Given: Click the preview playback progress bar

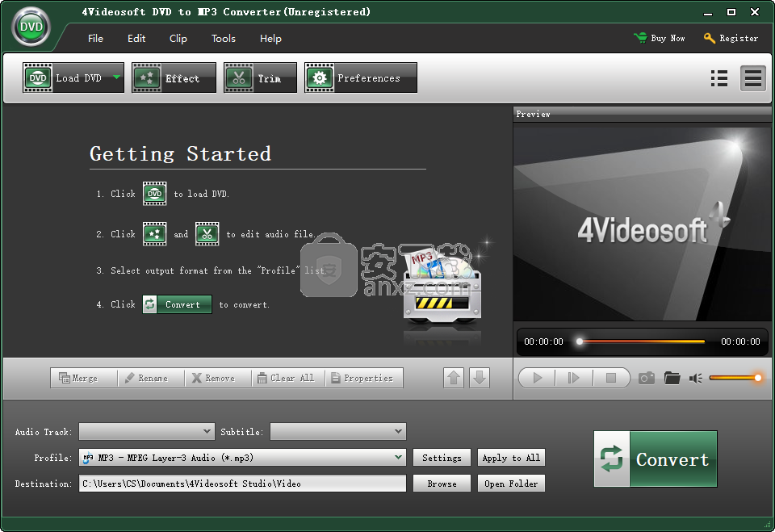Looking at the screenshot, I should click(642, 341).
